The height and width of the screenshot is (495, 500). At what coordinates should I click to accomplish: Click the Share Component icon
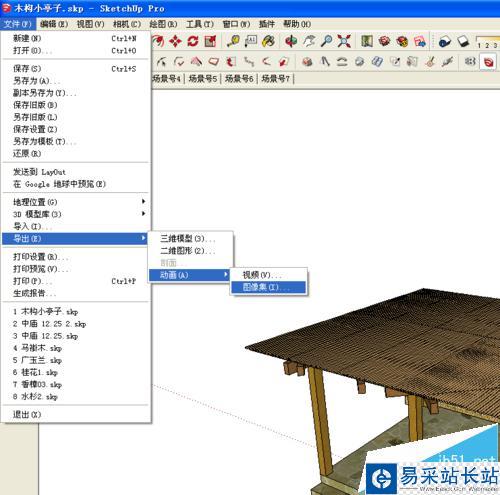tap(420, 41)
